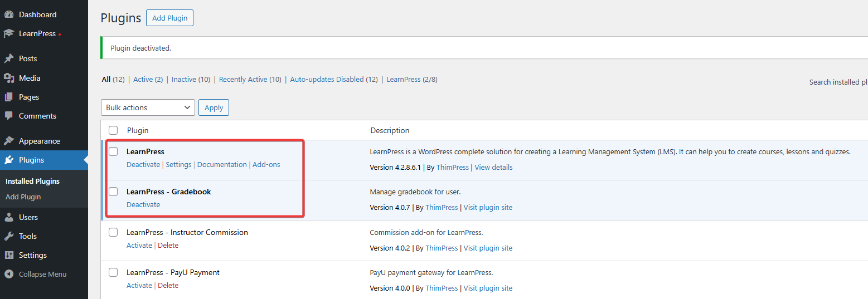Delete LearnPress - PayU Payment plugin
The height and width of the screenshot is (299, 868).
168,286
